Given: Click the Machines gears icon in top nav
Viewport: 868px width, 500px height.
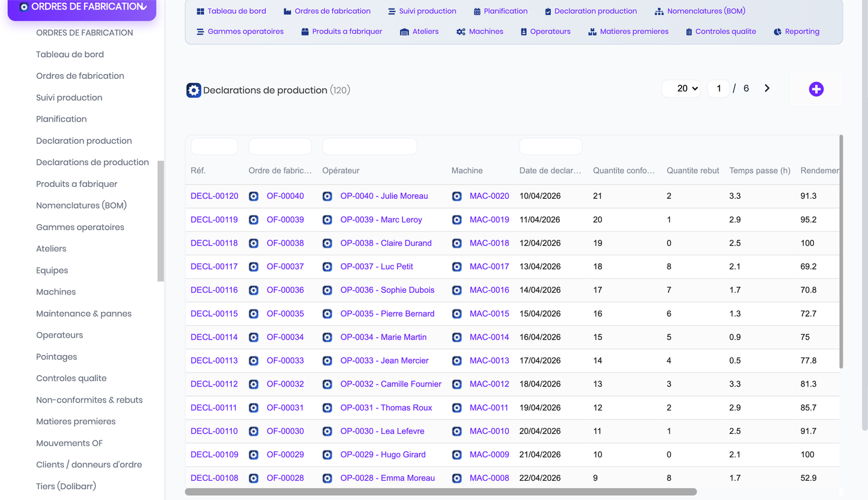Looking at the screenshot, I should pyautogui.click(x=461, y=32).
